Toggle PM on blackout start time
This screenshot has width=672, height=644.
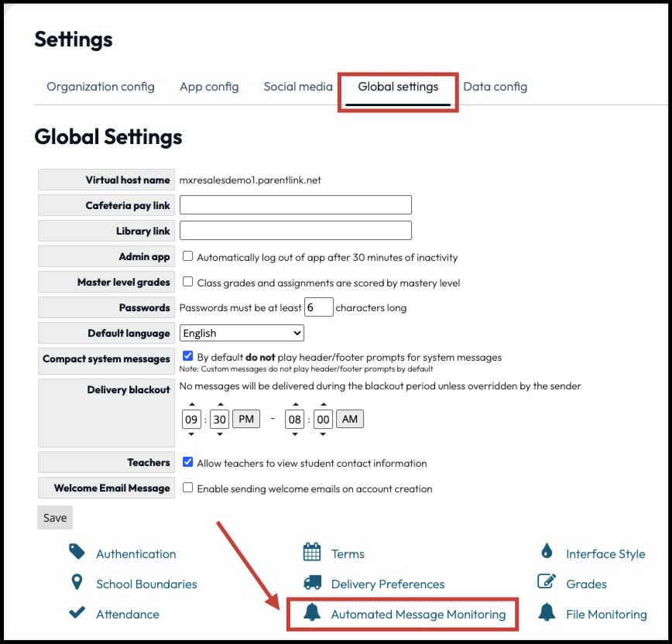[x=245, y=419]
